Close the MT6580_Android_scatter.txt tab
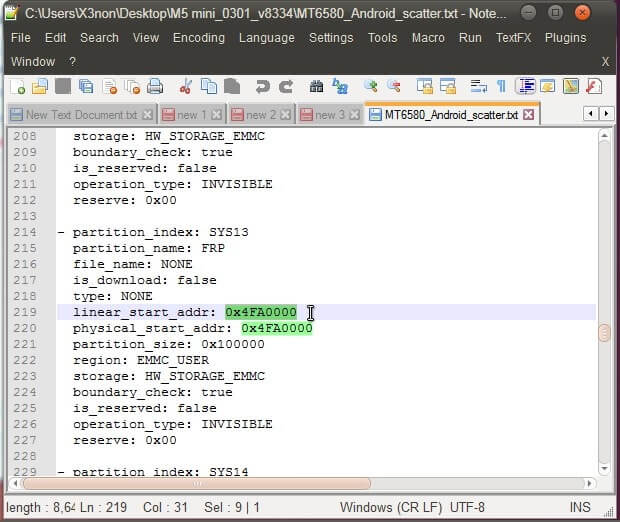The image size is (620, 522). tap(529, 115)
